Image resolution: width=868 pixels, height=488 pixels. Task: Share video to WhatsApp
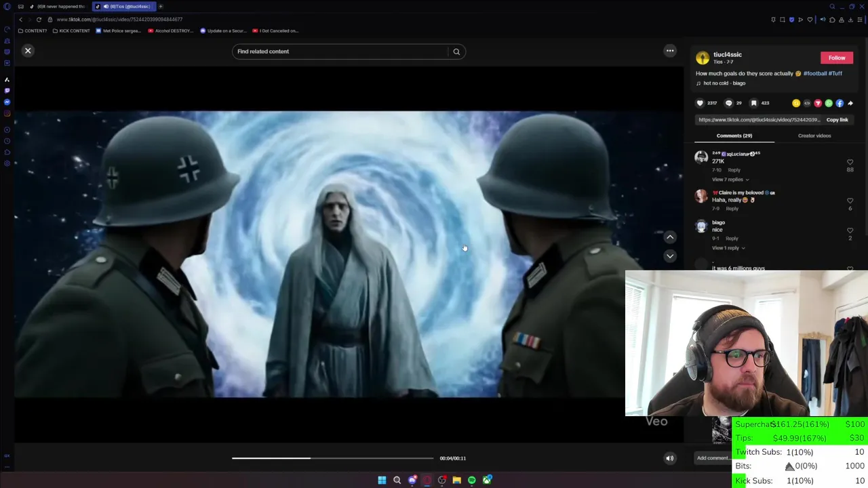point(829,103)
